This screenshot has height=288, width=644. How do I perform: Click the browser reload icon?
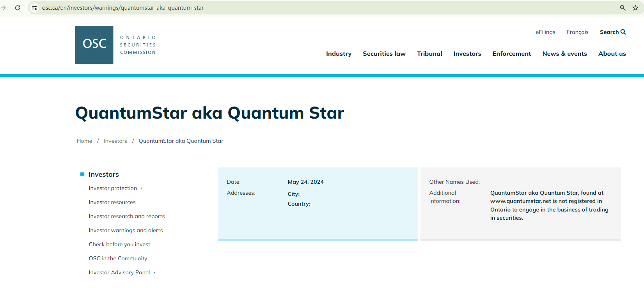18,8
